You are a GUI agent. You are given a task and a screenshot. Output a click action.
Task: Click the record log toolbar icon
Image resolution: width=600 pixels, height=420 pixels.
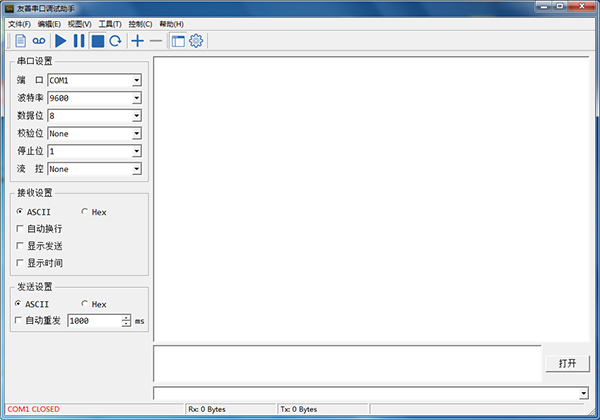pyautogui.click(x=39, y=41)
